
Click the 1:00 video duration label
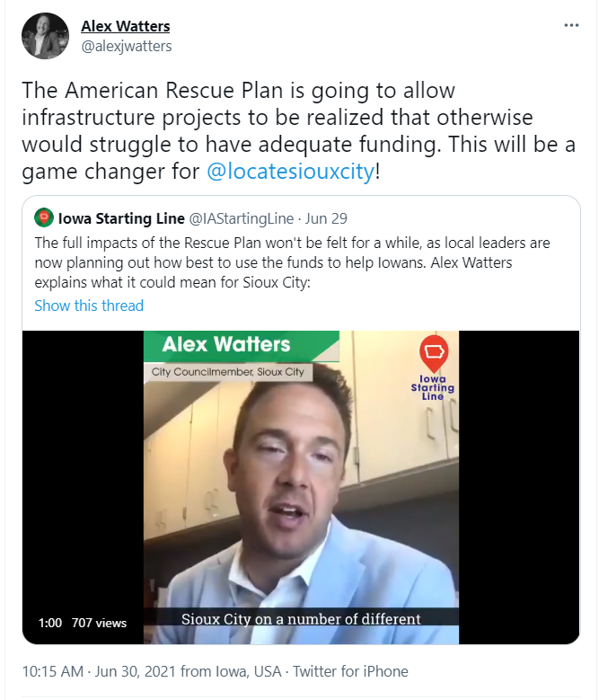point(50,623)
